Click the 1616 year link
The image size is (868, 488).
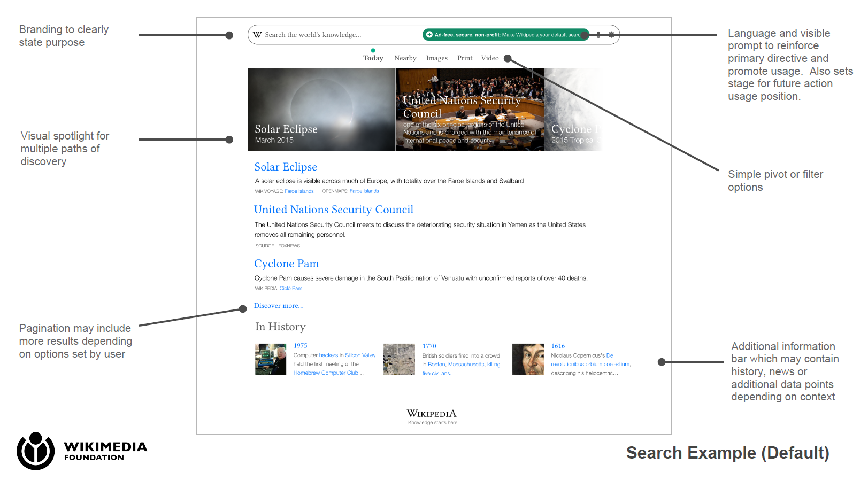558,346
